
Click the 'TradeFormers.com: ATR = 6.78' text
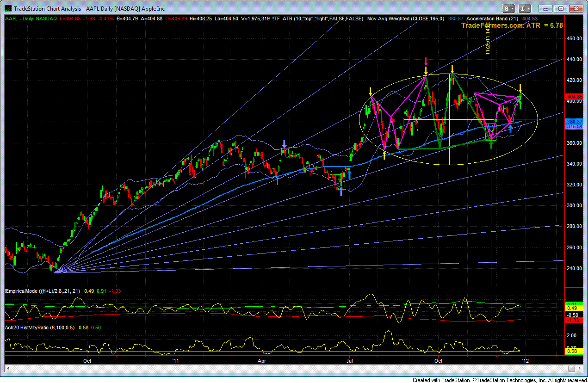point(512,25)
